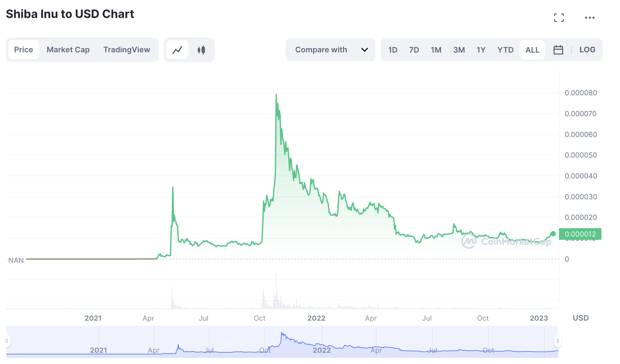This screenshot has width=620, height=364.
Task: Toggle the LOG scale option
Action: [x=587, y=50]
